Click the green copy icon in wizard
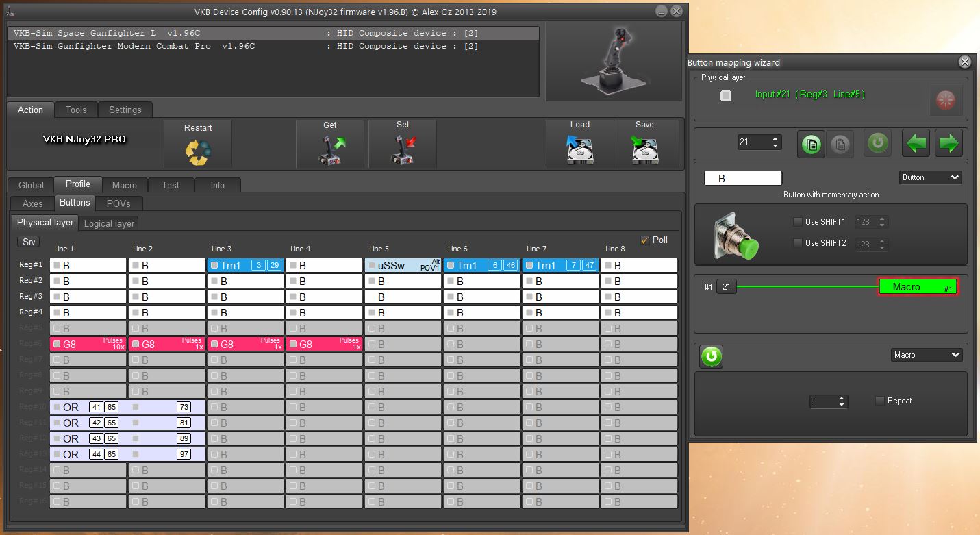Image resolution: width=980 pixels, height=535 pixels. [x=812, y=144]
